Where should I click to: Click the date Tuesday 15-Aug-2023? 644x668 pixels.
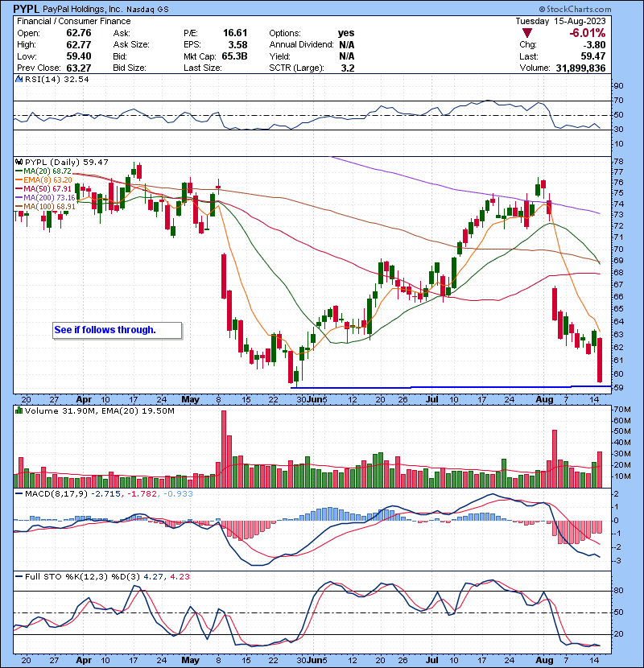coord(560,21)
